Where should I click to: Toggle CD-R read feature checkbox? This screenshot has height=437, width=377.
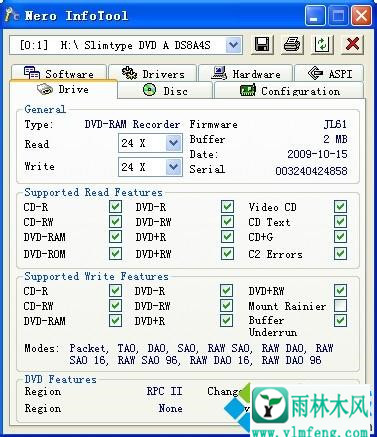[x=115, y=207]
